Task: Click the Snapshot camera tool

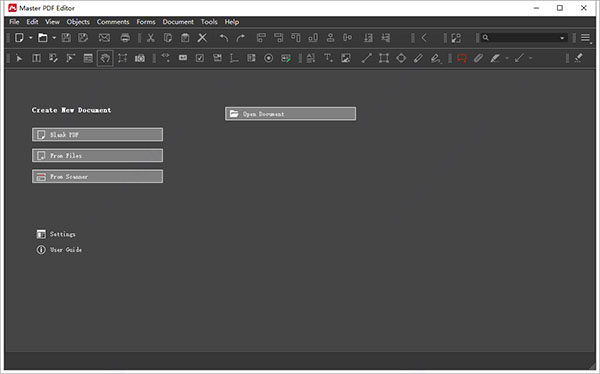Action: tap(140, 58)
